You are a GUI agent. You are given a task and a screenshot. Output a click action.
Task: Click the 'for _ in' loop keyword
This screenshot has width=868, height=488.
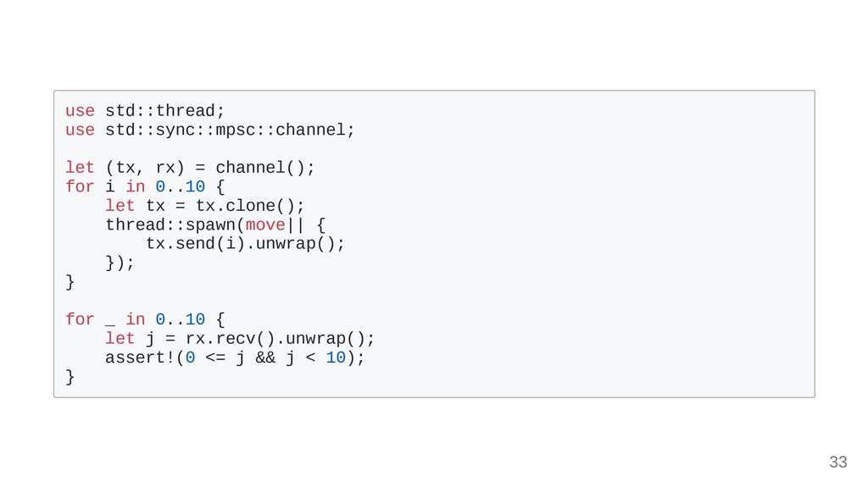coord(80,319)
